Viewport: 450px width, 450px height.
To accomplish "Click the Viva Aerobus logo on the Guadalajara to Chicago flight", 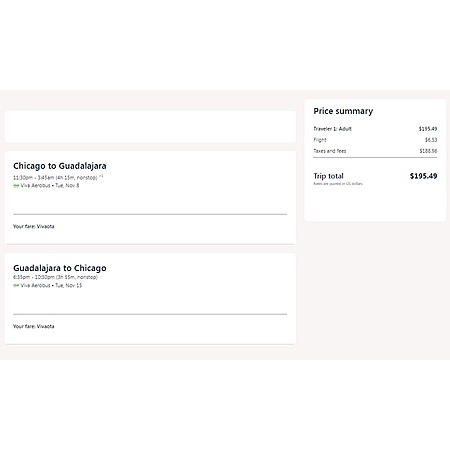I will 16,286.
